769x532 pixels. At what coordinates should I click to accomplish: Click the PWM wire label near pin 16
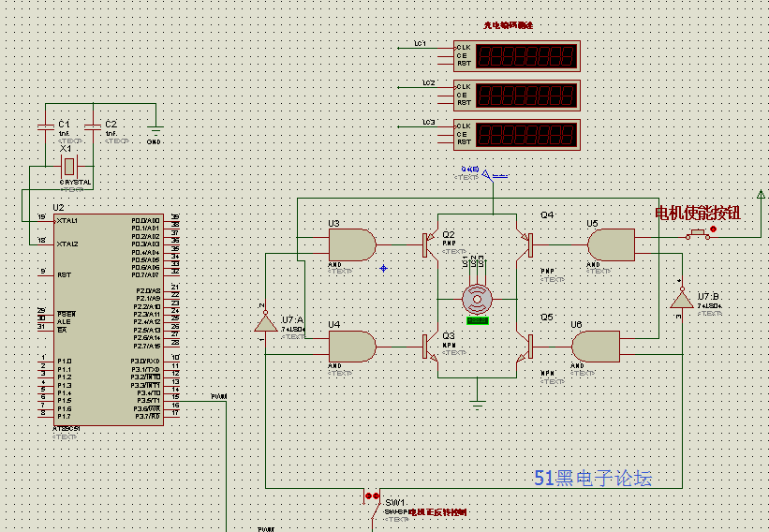click(x=219, y=396)
